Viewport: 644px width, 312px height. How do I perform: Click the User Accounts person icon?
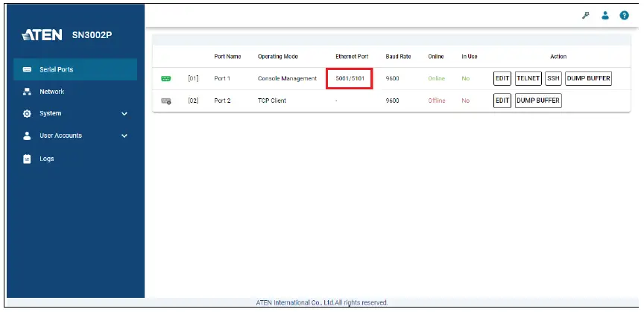click(x=27, y=136)
